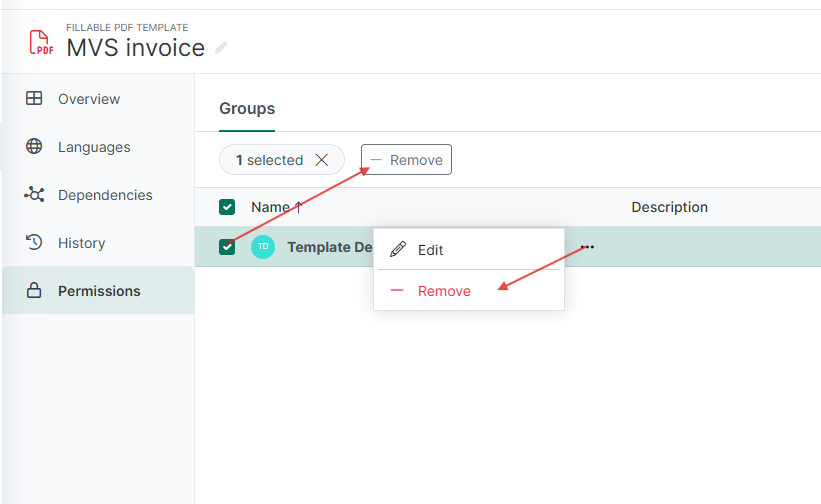Image resolution: width=821 pixels, height=504 pixels.
Task: Click the History clock icon
Action: click(34, 243)
